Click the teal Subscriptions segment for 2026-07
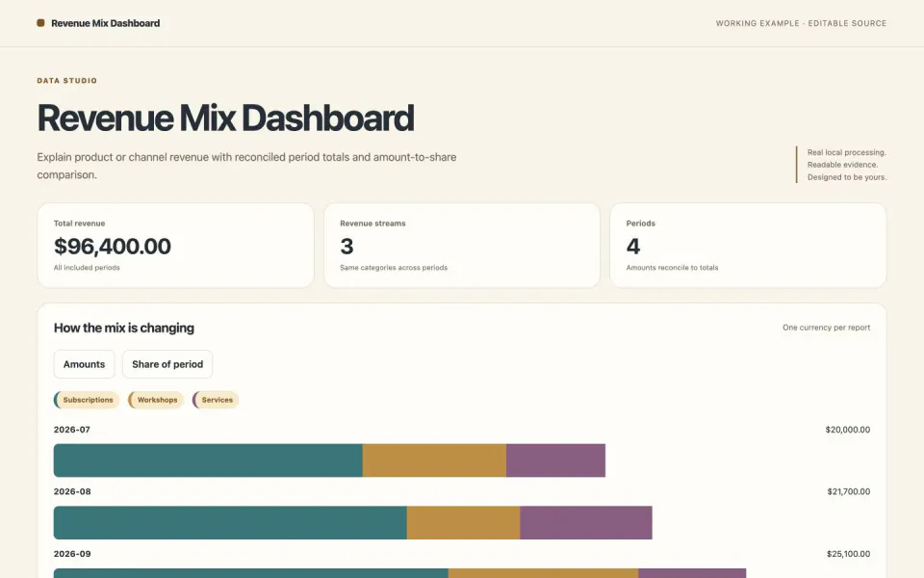 208,460
